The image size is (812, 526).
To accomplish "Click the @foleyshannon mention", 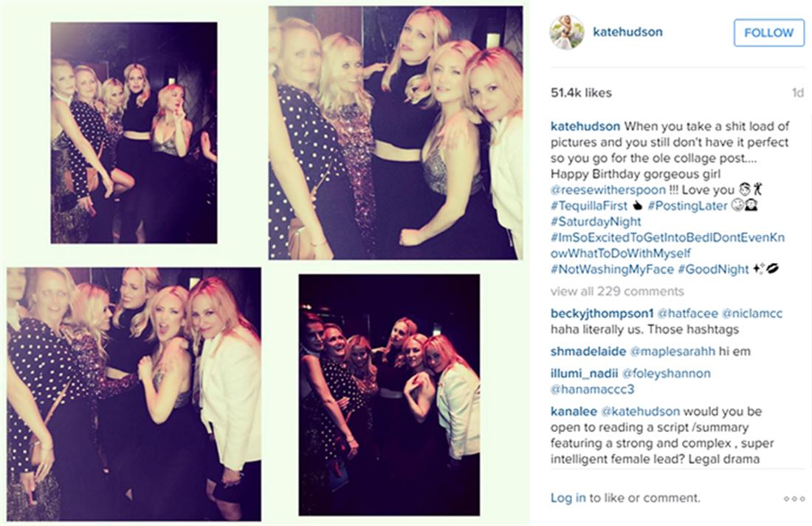I will pyautogui.click(x=666, y=373).
